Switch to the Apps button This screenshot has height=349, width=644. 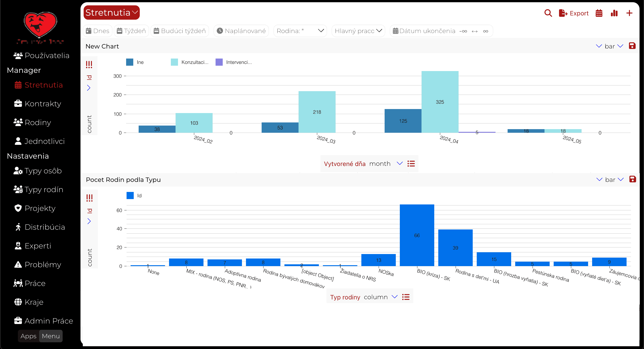[28, 336]
